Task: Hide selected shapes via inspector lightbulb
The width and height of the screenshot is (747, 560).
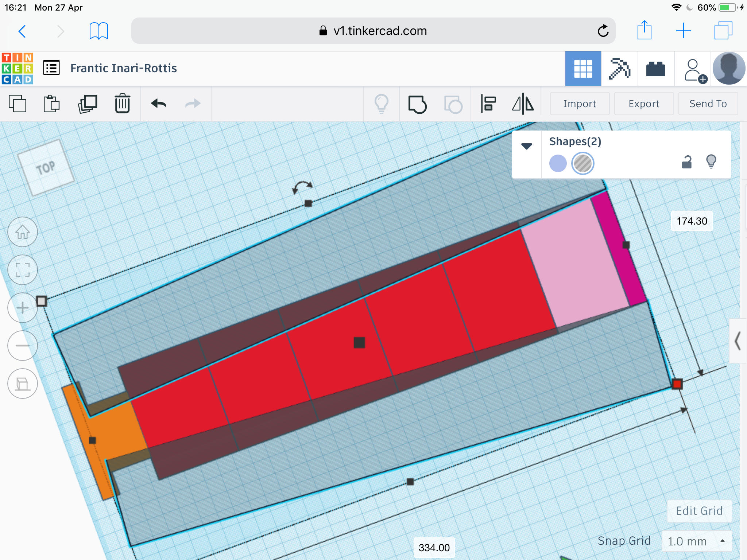Action: click(711, 162)
